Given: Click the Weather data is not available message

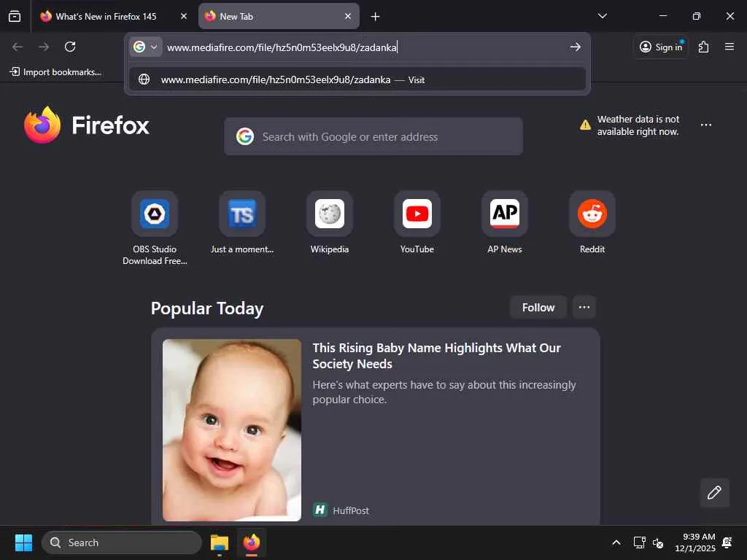Looking at the screenshot, I should click(x=638, y=125).
